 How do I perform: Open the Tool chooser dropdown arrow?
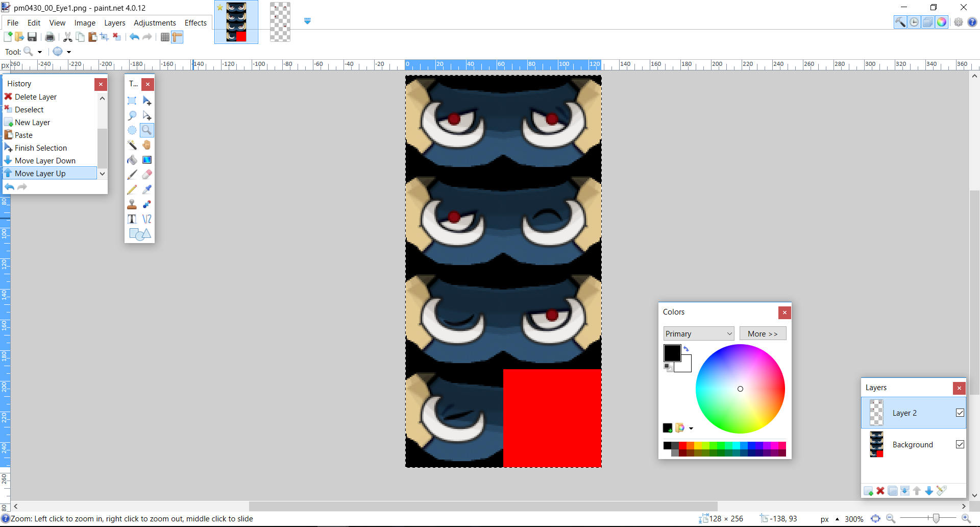coord(39,52)
